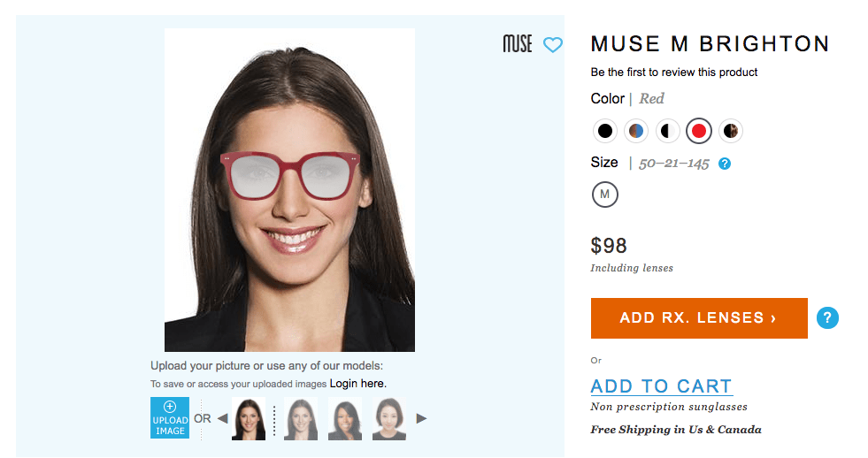868x458 pixels.
Task: Add glasses to wishlist with heart icon
Action: (553, 44)
